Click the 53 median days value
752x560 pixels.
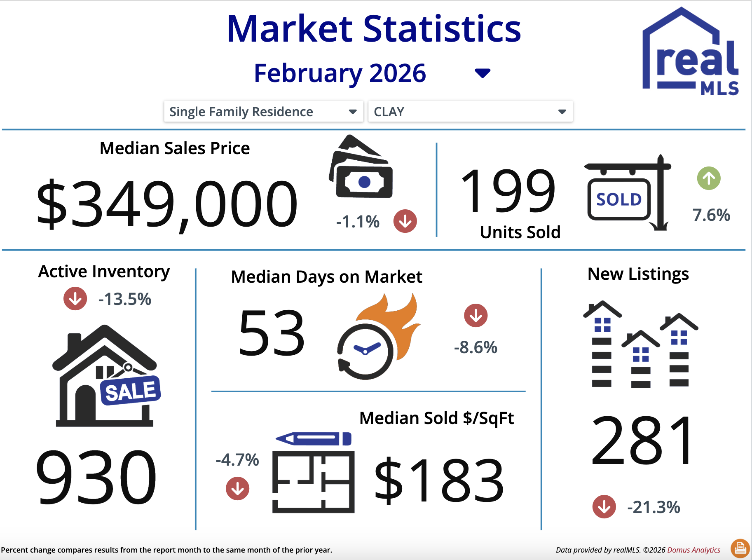[x=272, y=333]
